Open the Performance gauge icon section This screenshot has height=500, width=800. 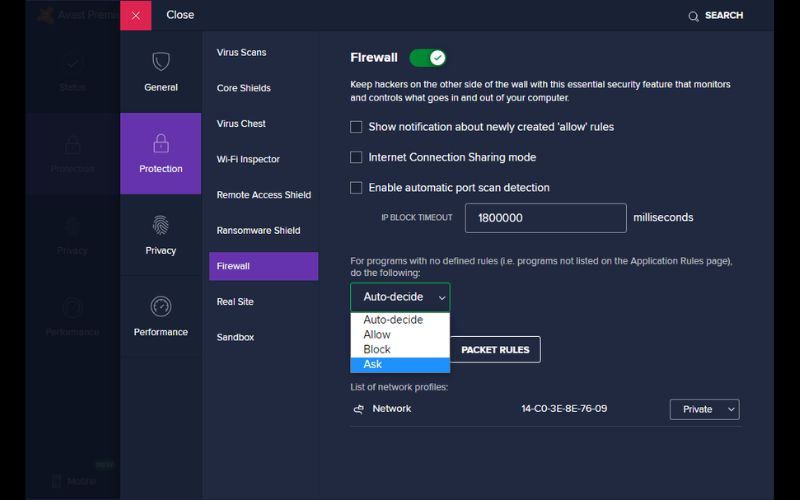(x=161, y=306)
